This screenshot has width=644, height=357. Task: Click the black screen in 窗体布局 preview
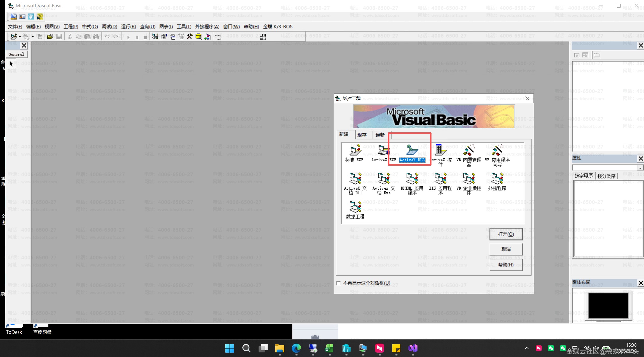[x=608, y=305]
